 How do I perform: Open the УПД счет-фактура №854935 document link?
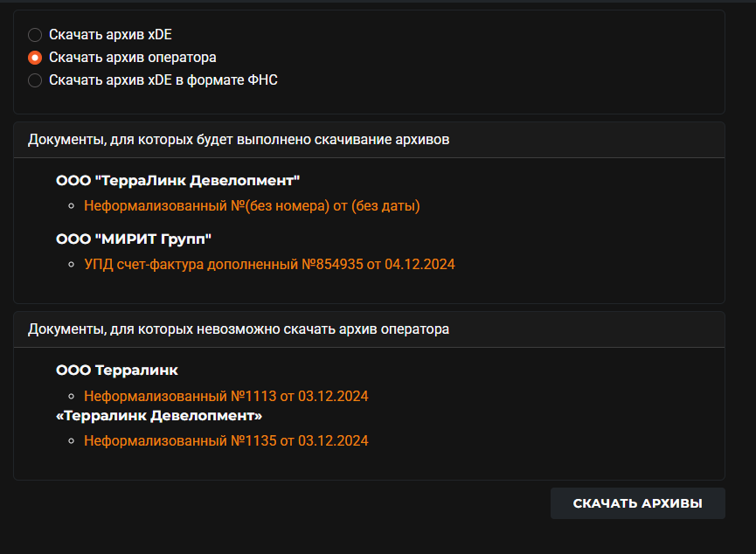269,264
